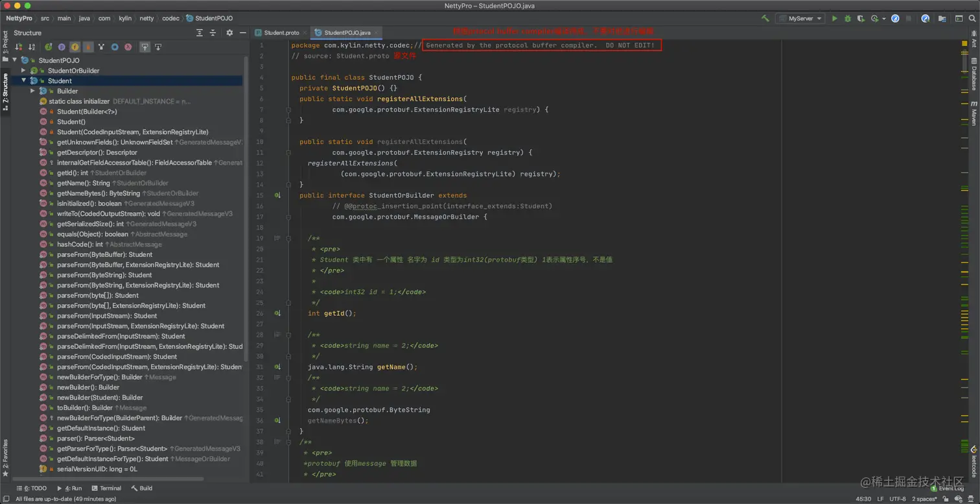The height and width of the screenshot is (504, 980).
Task: Fold the registerAllExtensions method at gutter
Action: pos(288,110)
